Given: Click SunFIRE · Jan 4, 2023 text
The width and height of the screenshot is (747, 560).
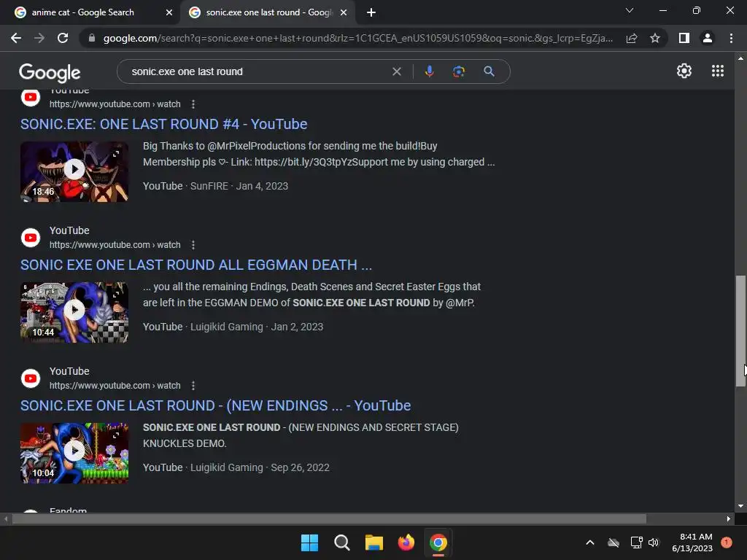Looking at the screenshot, I should click(x=239, y=186).
